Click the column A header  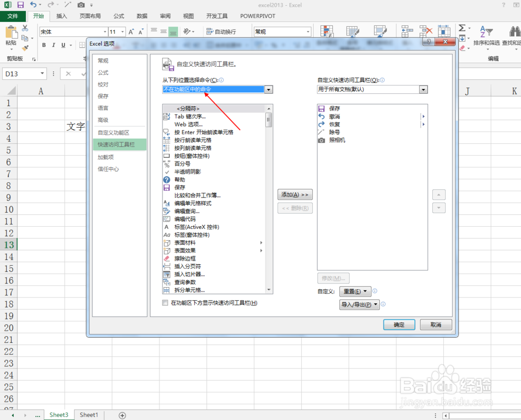pyautogui.click(x=41, y=91)
